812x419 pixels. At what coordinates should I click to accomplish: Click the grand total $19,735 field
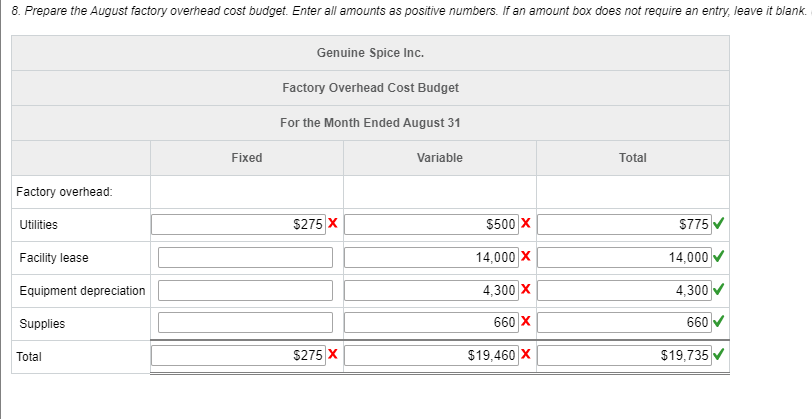tap(624, 355)
